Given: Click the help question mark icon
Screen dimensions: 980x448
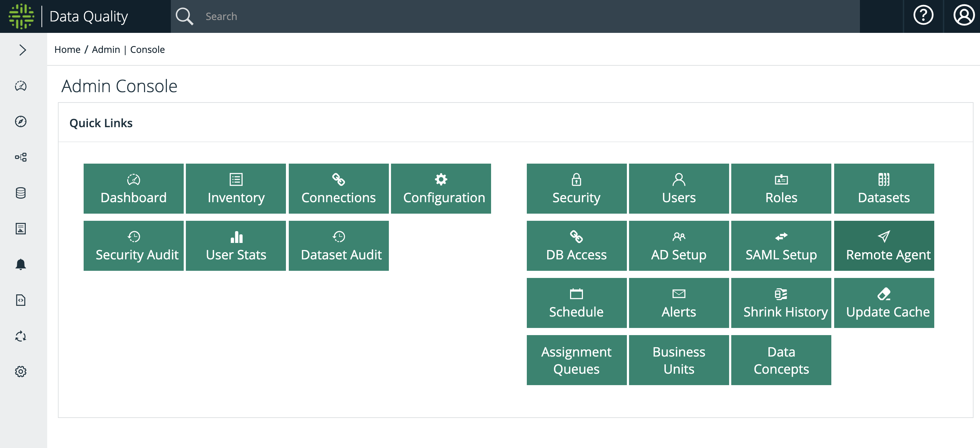Looking at the screenshot, I should (923, 16).
